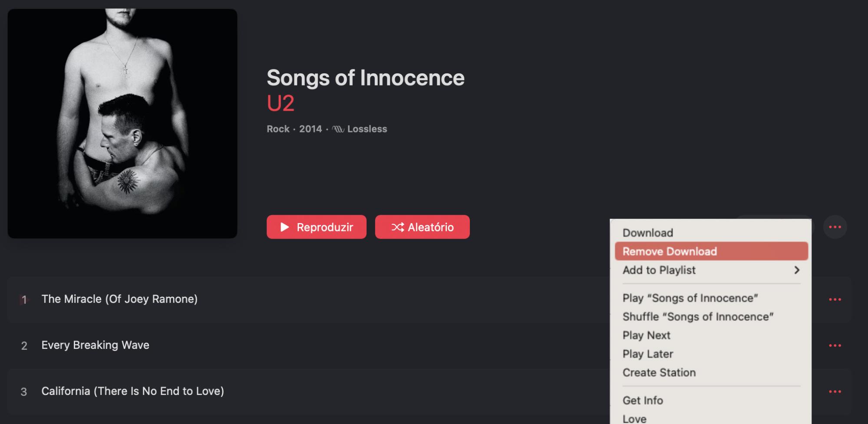Viewport: 868px width, 424px height.
Task: Select the California (There Is No End to Love) track
Action: coord(132,391)
